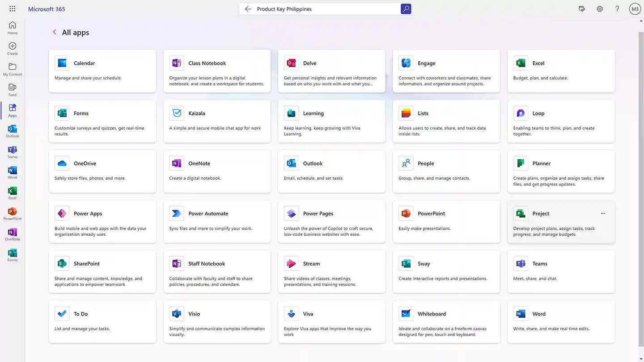644x362 pixels.
Task: Open the M3 account profile avatar
Action: point(635,9)
